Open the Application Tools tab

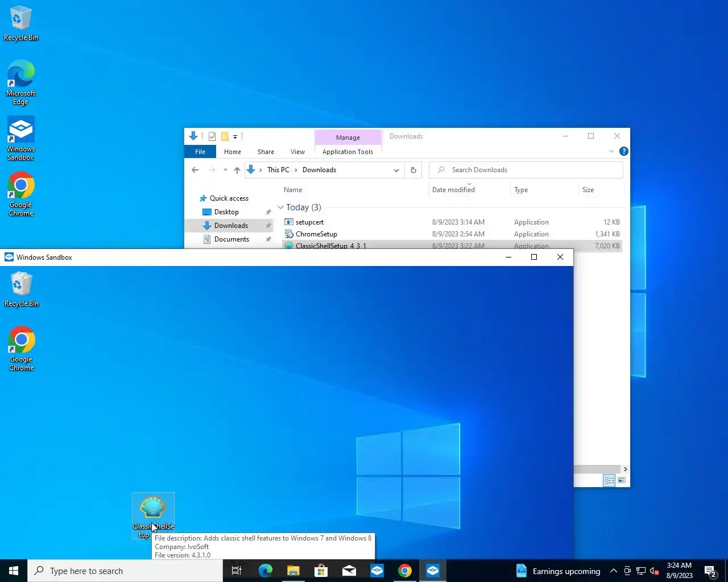[348, 152]
